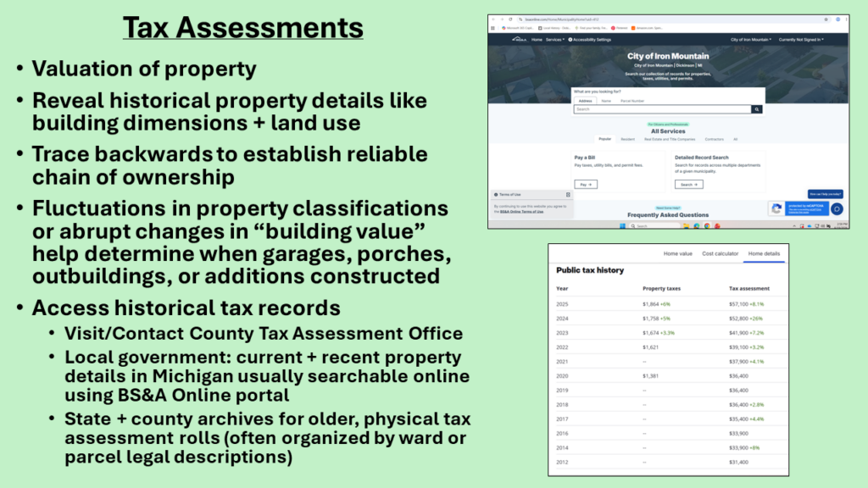Viewport: 868px width, 488px height.
Task: Open the round chat bubble icon
Action: click(837, 208)
